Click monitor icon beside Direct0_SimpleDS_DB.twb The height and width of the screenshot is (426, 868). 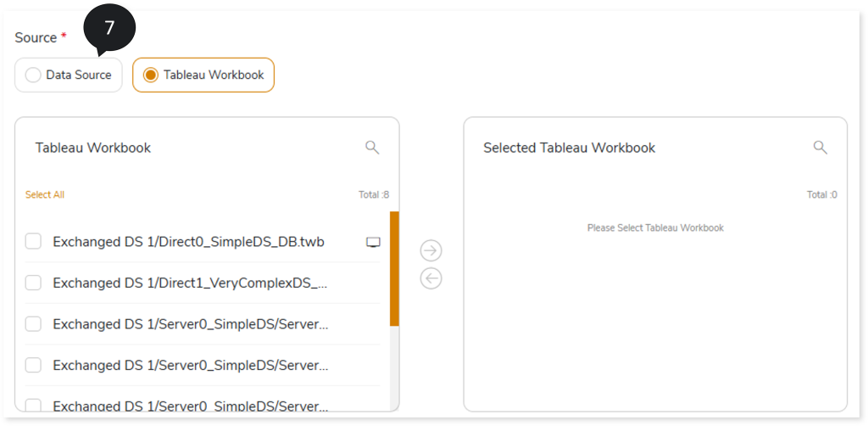pyautogui.click(x=374, y=242)
